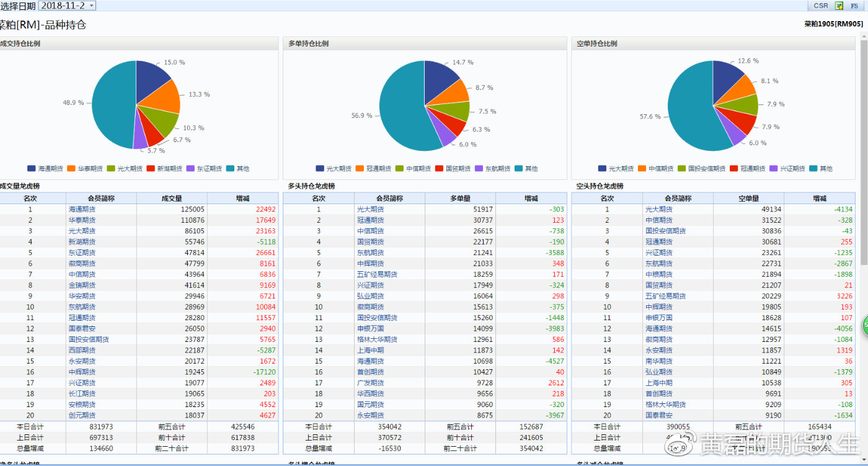Sort volume table by 成交量 column header
Screen dimensions: 868x466
pos(172,199)
